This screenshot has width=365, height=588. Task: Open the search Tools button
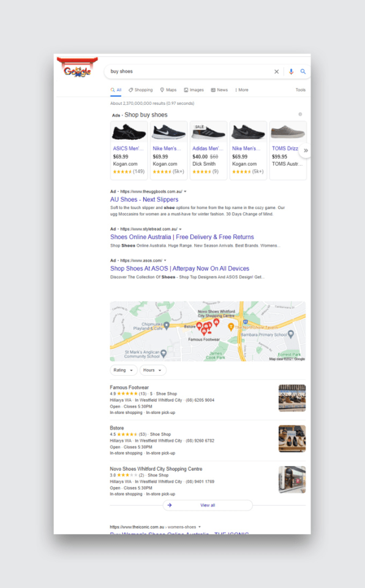pyautogui.click(x=301, y=90)
